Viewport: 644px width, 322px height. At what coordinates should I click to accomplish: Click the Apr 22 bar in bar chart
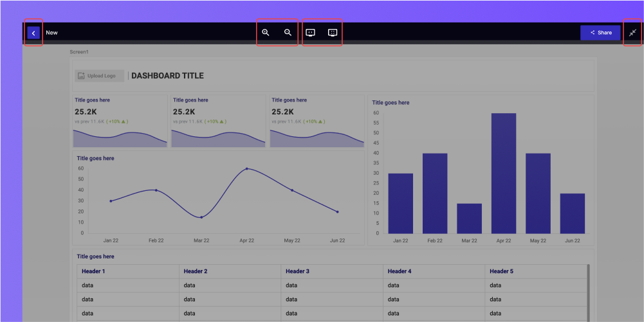(504, 174)
